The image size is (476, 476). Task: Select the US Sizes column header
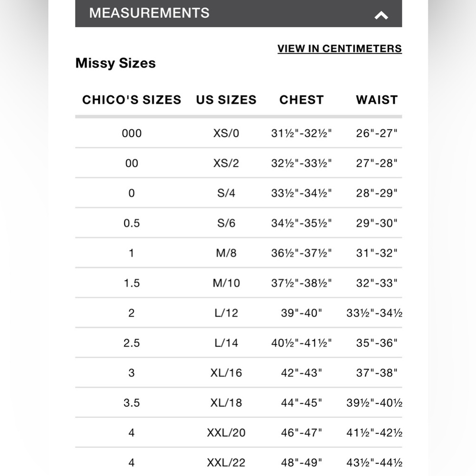[226, 100]
